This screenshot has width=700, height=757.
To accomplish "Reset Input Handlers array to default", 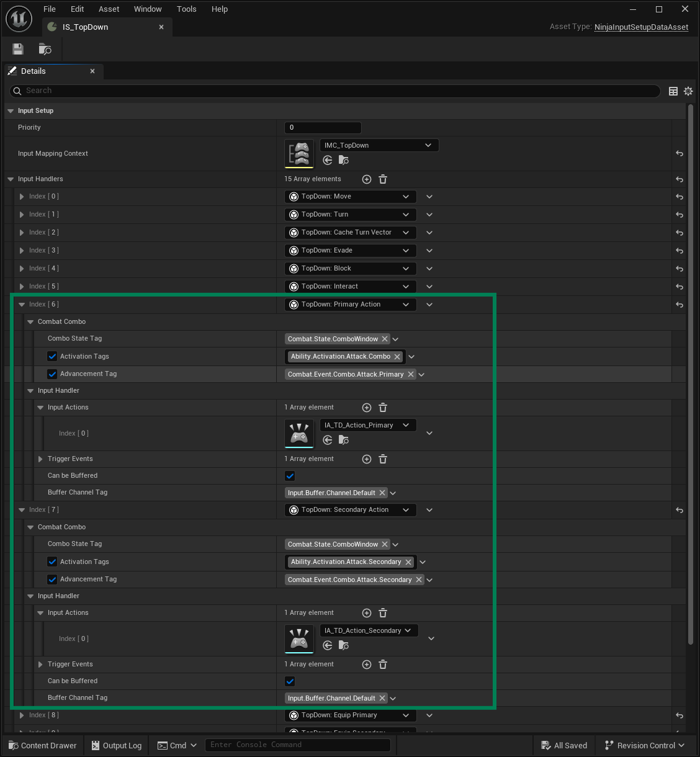I will click(x=680, y=179).
